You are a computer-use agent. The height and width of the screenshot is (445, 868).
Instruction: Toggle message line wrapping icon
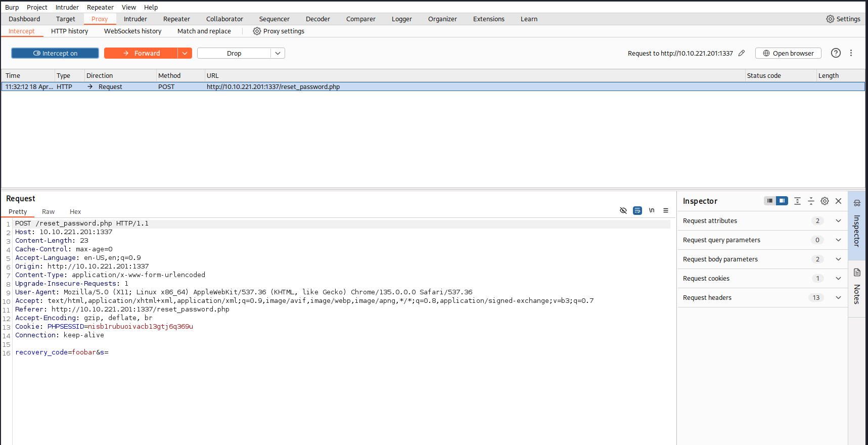(x=637, y=210)
